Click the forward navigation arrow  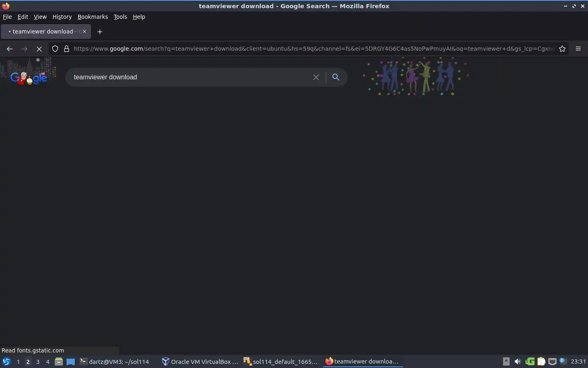(x=24, y=49)
